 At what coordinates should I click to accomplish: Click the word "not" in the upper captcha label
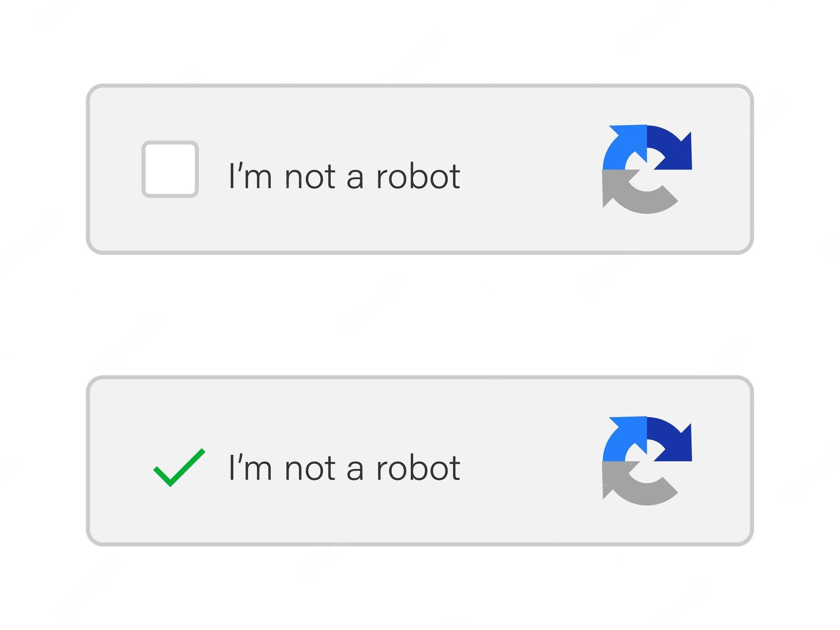click(x=310, y=176)
